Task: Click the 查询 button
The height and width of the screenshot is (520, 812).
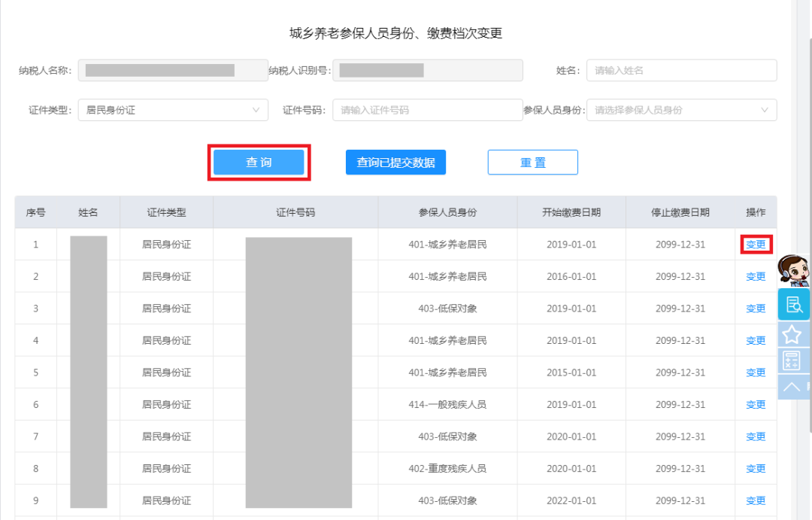Action: coord(259,163)
